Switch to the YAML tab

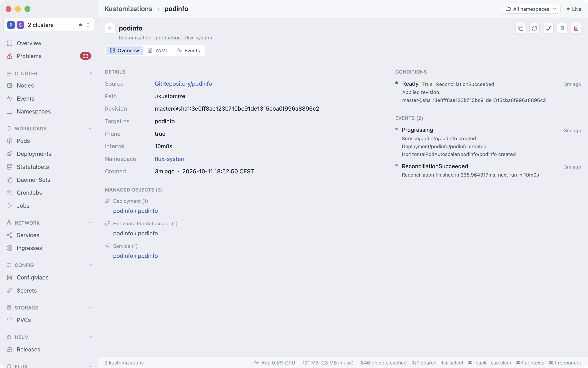(x=158, y=50)
